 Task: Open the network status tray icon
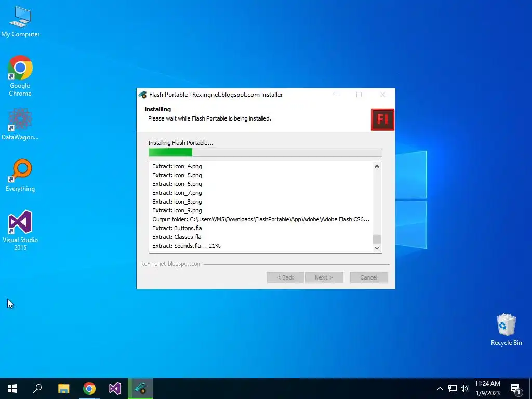(x=453, y=389)
